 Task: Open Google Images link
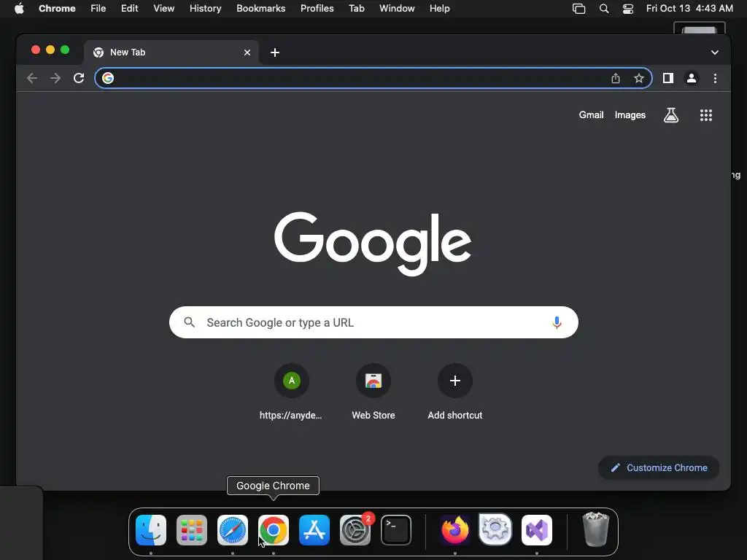[x=630, y=114]
